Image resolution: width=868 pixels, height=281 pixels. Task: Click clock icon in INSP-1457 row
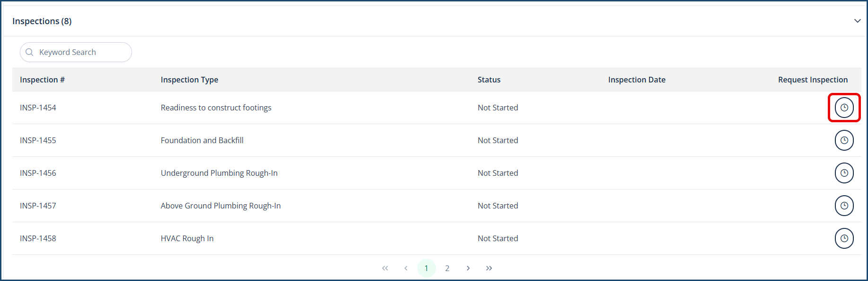pos(844,206)
